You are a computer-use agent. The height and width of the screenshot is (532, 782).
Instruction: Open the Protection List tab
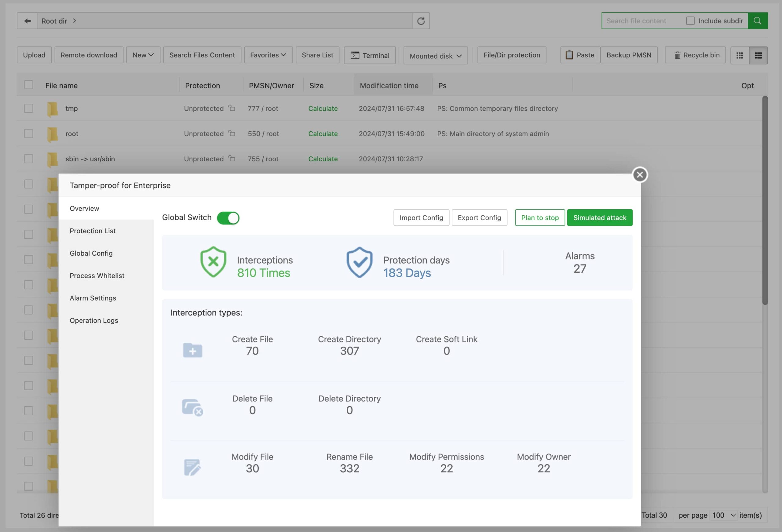tap(93, 231)
